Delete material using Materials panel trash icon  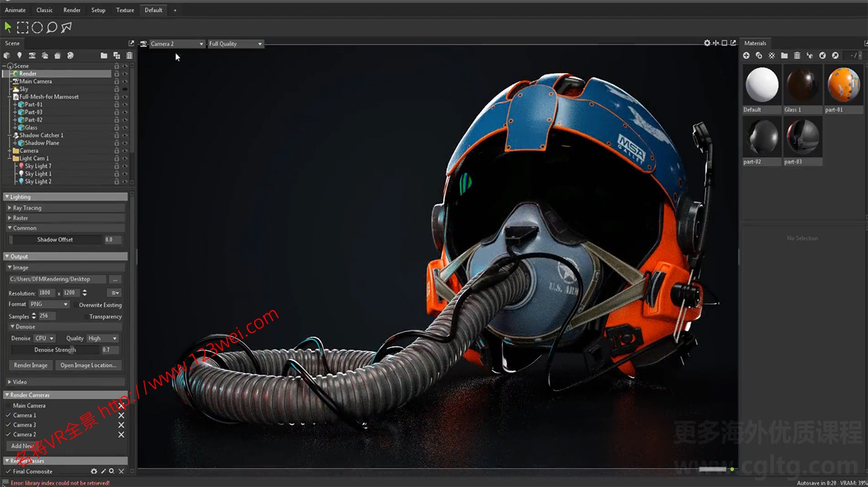(797, 55)
